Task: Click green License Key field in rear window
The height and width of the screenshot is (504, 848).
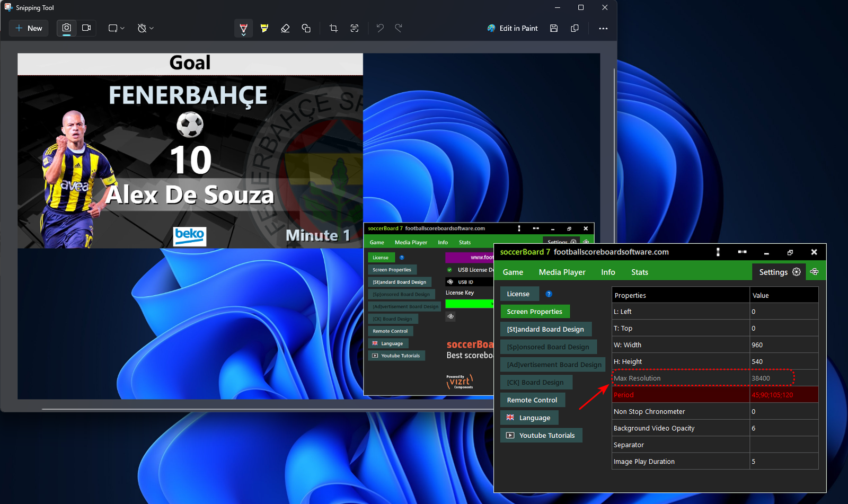Action: (x=470, y=304)
